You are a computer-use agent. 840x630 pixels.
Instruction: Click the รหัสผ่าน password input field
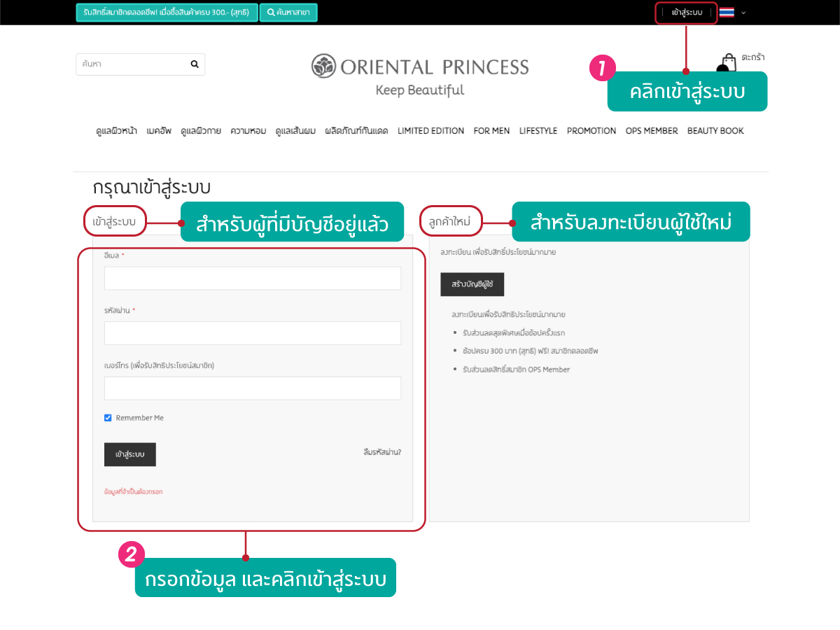[x=253, y=333]
